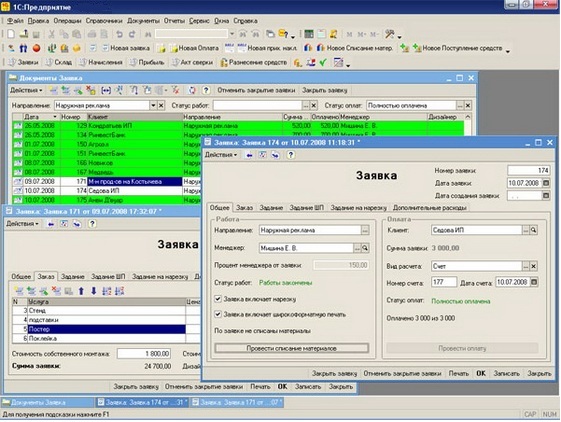Open calendar picker for Дата заявки
Screen dimensions: 561x422
pos(546,183)
